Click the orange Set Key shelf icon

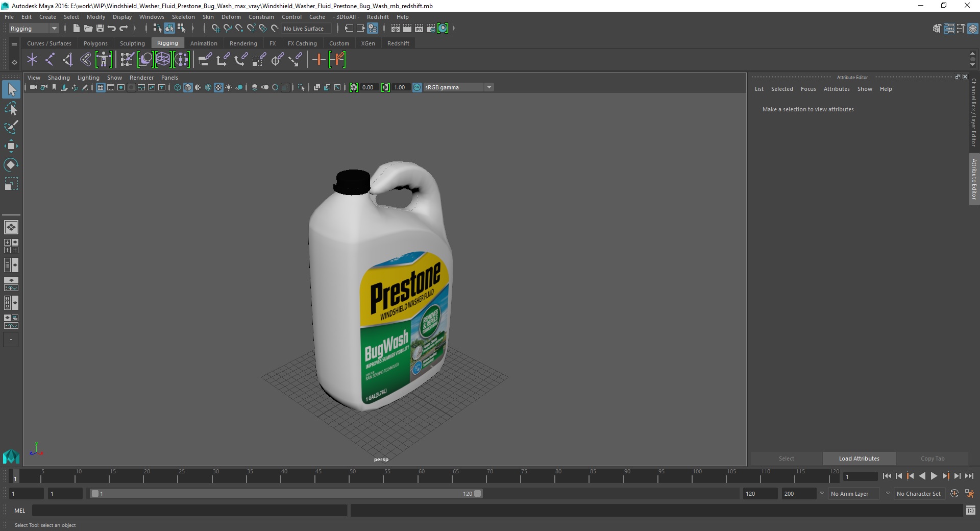pyautogui.click(x=318, y=60)
